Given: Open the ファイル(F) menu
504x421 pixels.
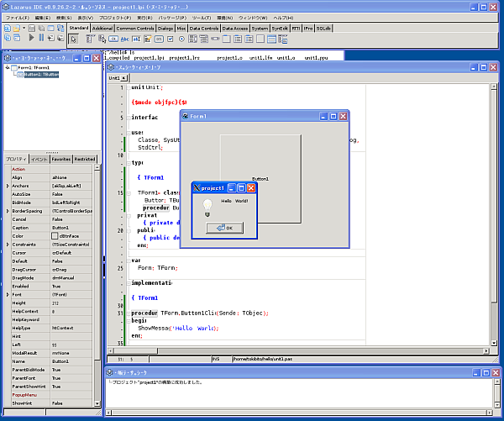Looking at the screenshot, I should click(18, 18).
